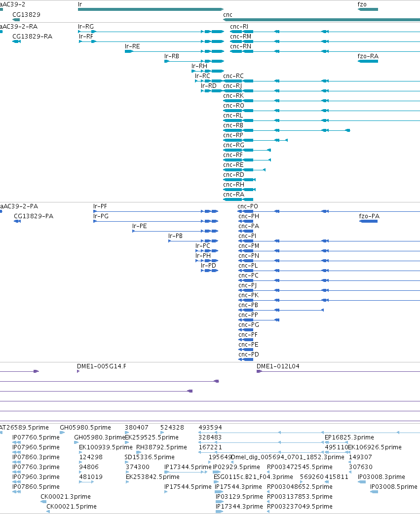Click EST IP03008.5prime label

coord(394,486)
